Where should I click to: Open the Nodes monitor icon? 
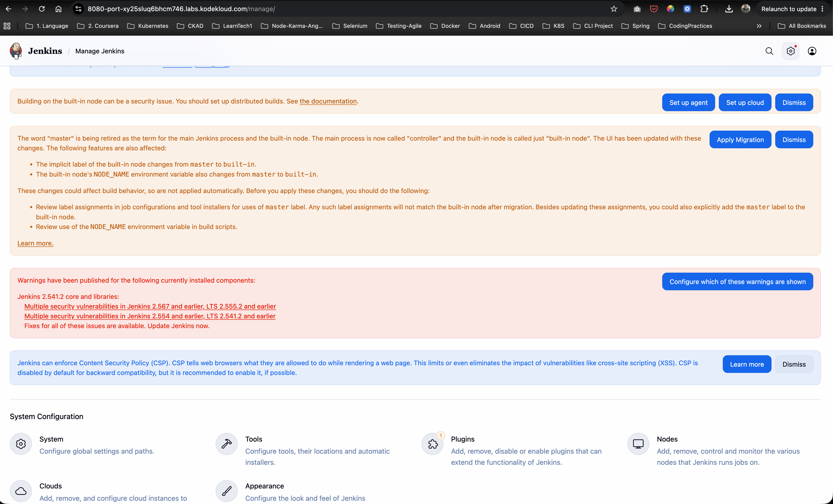coord(638,444)
